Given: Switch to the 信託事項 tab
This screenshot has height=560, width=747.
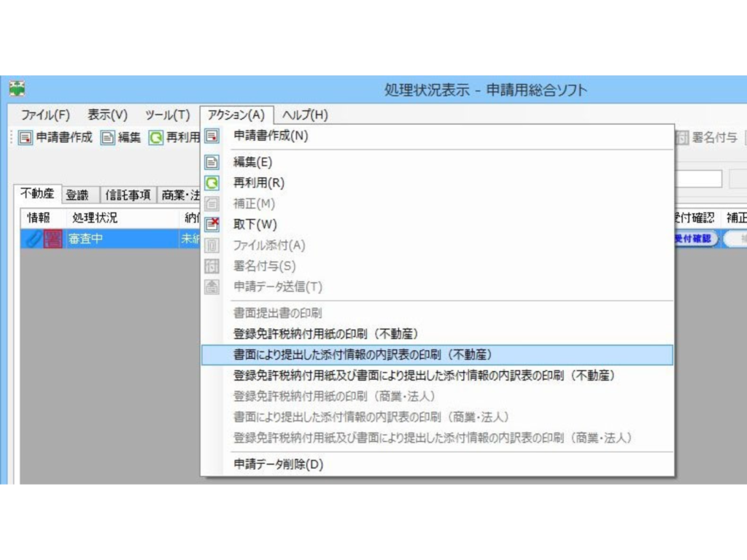Looking at the screenshot, I should [x=129, y=195].
